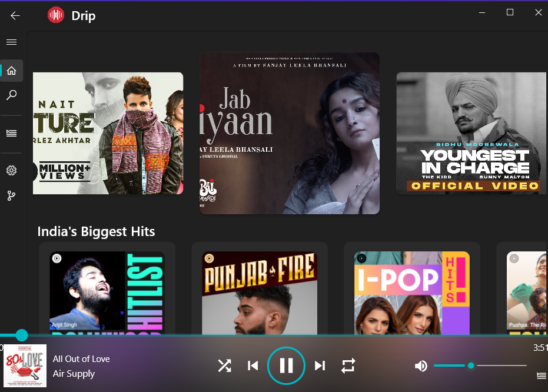548x392 pixels.
Task: Select the Home sidebar icon
Action: (12, 71)
